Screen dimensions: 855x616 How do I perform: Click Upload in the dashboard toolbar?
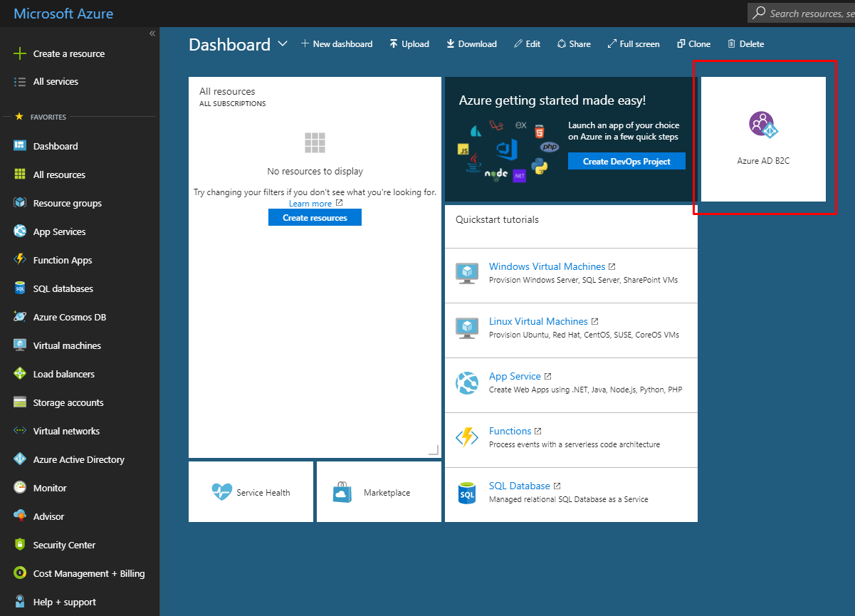click(x=409, y=44)
